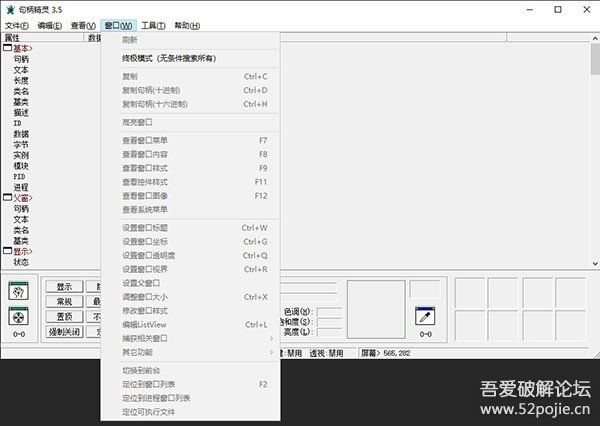Select the color picker eyedropper icon
600x426 pixels.
point(426,316)
